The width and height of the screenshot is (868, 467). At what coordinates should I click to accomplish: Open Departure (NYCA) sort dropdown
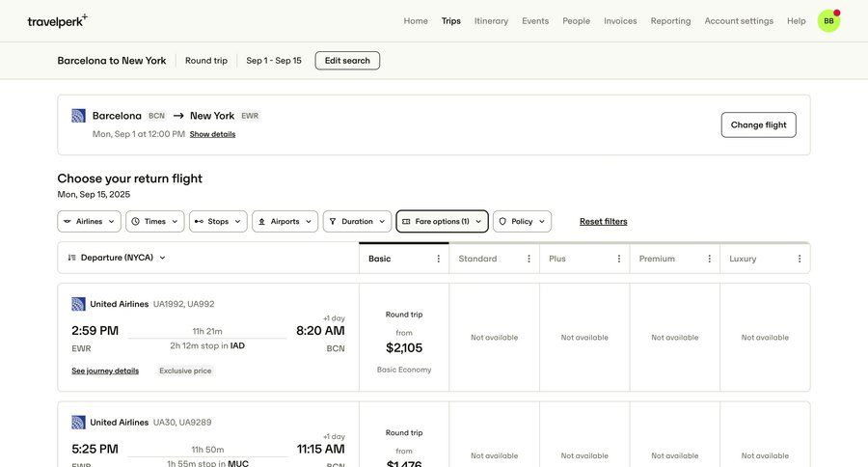pos(117,258)
